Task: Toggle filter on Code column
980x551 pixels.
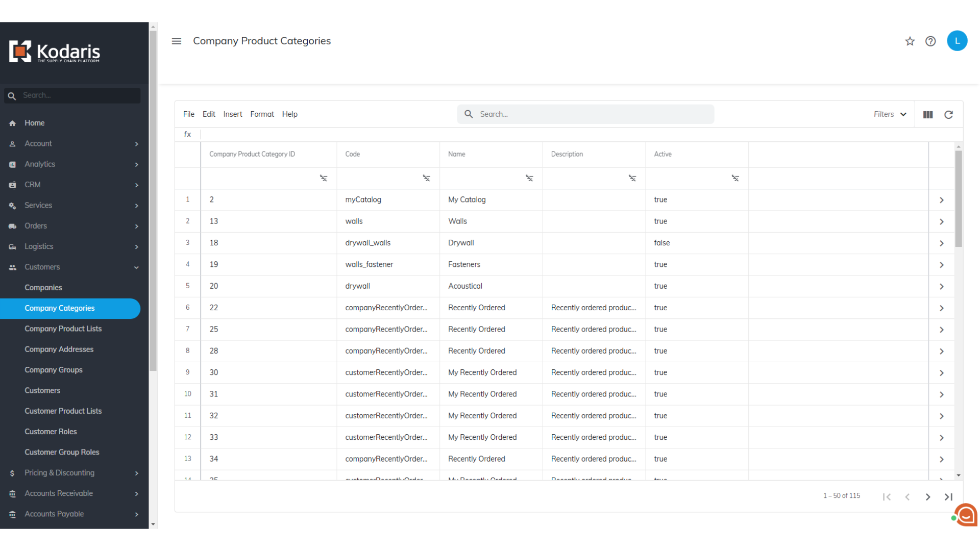Action: tap(426, 178)
